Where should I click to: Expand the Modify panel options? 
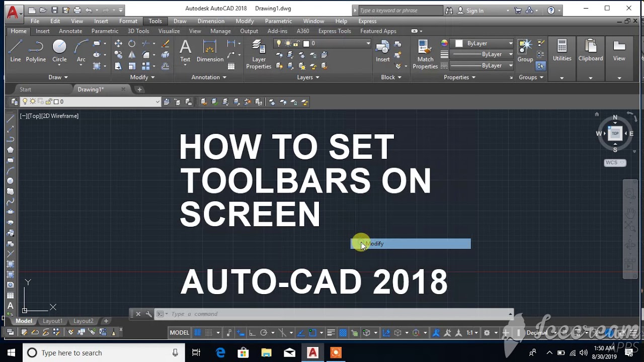click(142, 77)
